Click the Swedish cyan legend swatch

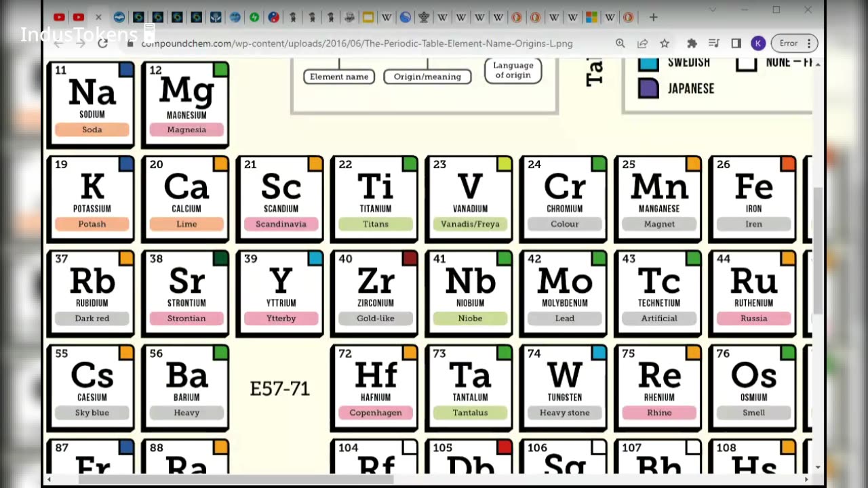coord(649,64)
